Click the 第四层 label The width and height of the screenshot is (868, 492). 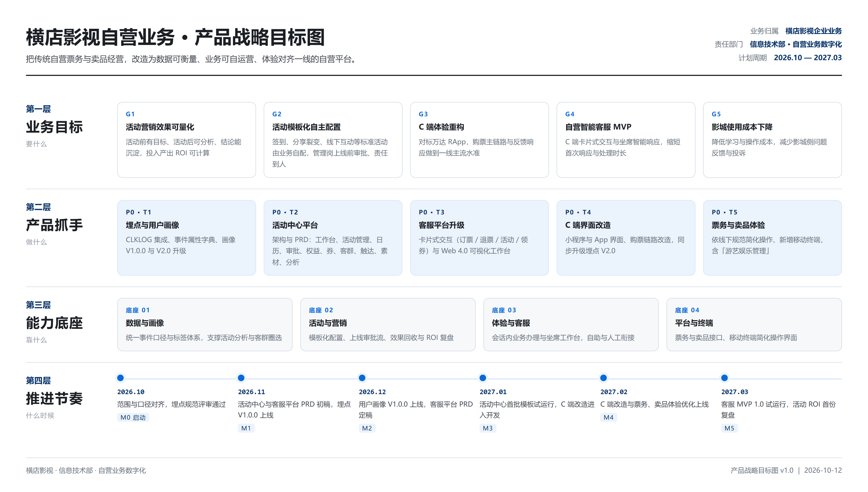(x=38, y=381)
